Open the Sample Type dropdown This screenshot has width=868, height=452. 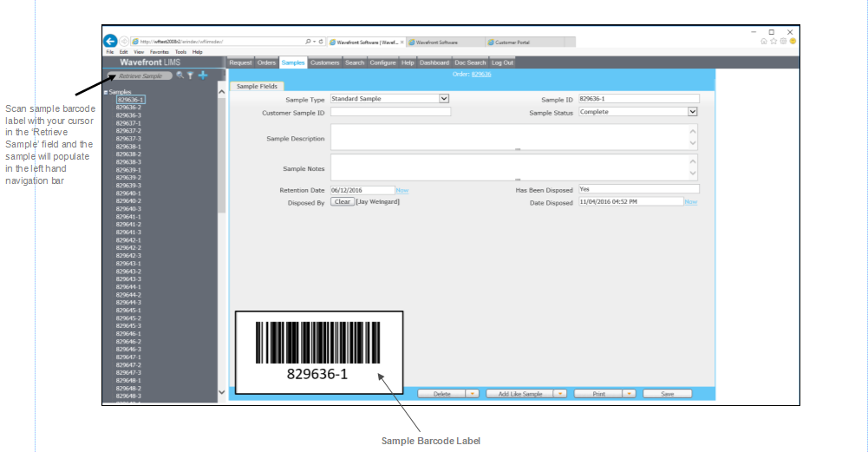444,99
